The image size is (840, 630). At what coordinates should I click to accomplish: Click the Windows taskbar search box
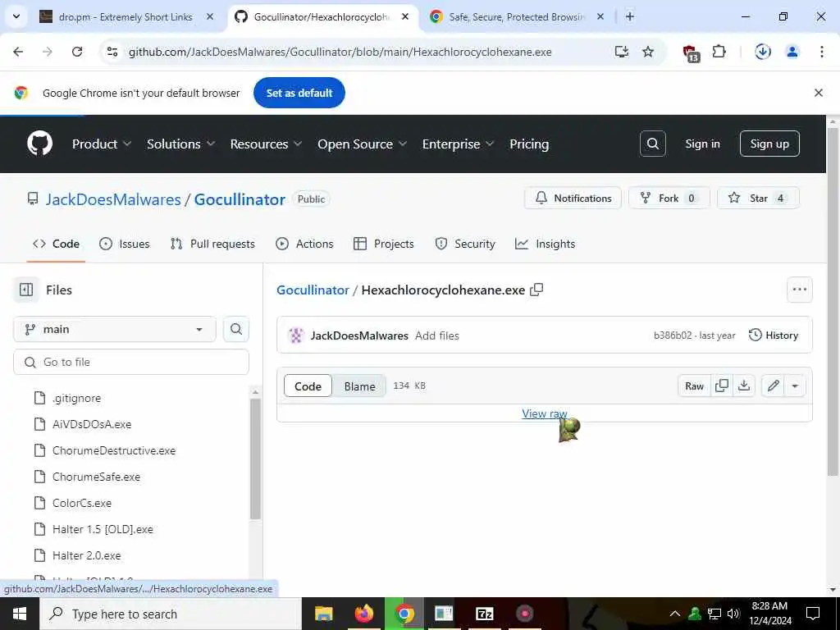point(171,614)
